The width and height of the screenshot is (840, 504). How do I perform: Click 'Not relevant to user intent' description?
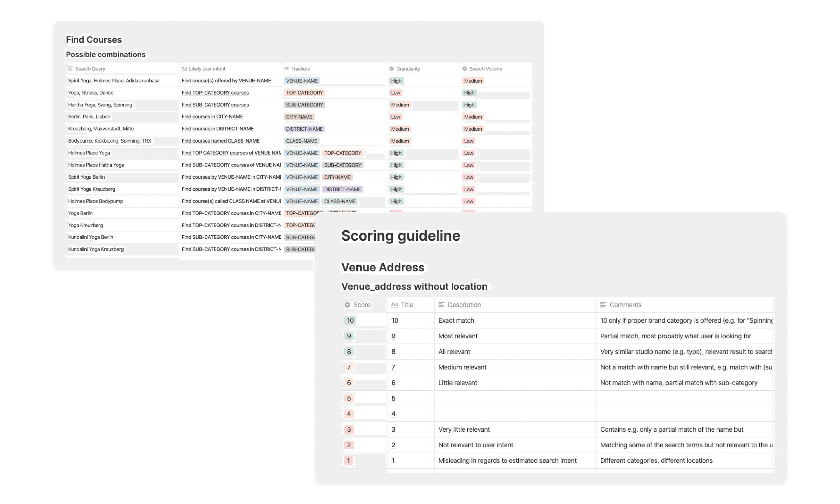click(476, 445)
